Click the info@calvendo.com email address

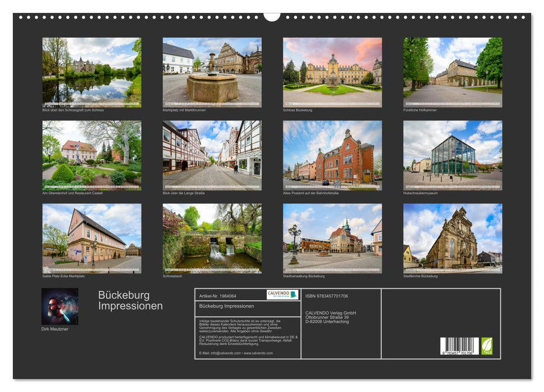(x=224, y=353)
